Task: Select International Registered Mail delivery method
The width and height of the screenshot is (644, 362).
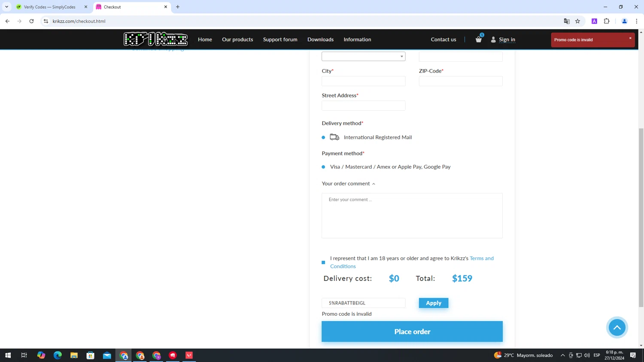Action: click(323, 137)
